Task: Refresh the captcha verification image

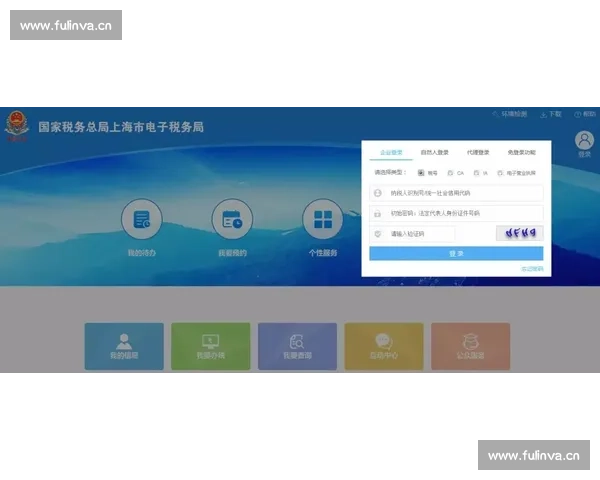Action: coord(520,233)
